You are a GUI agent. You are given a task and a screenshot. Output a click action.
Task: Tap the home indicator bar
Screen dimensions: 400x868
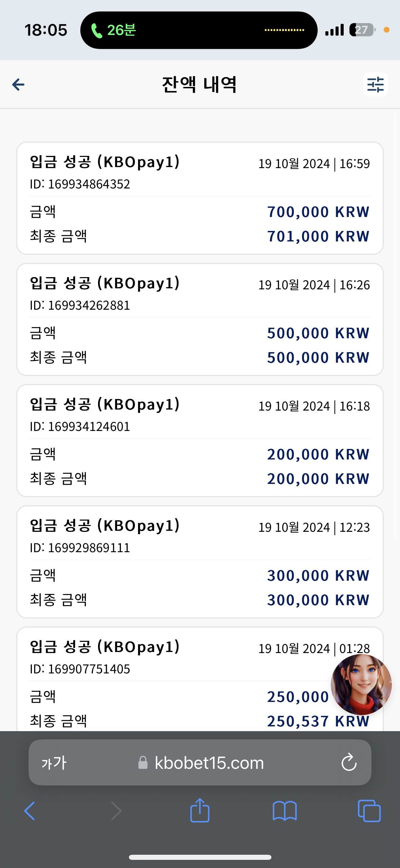pos(200,857)
